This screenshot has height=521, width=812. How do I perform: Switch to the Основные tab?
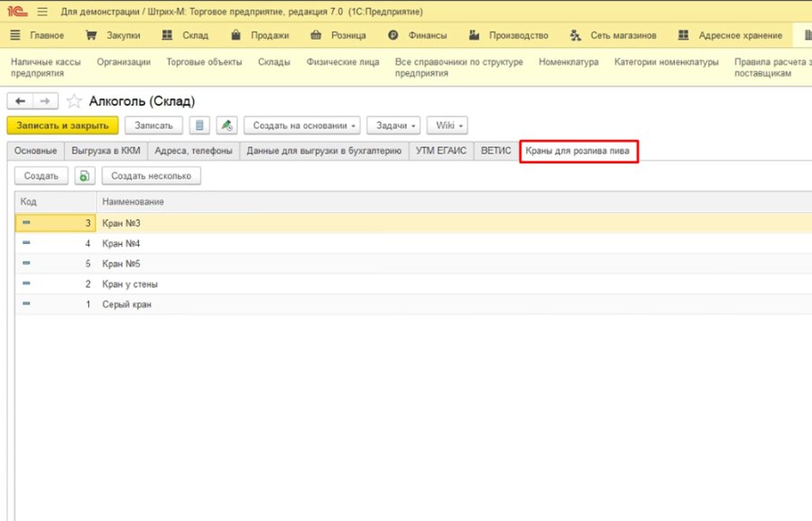click(x=36, y=151)
